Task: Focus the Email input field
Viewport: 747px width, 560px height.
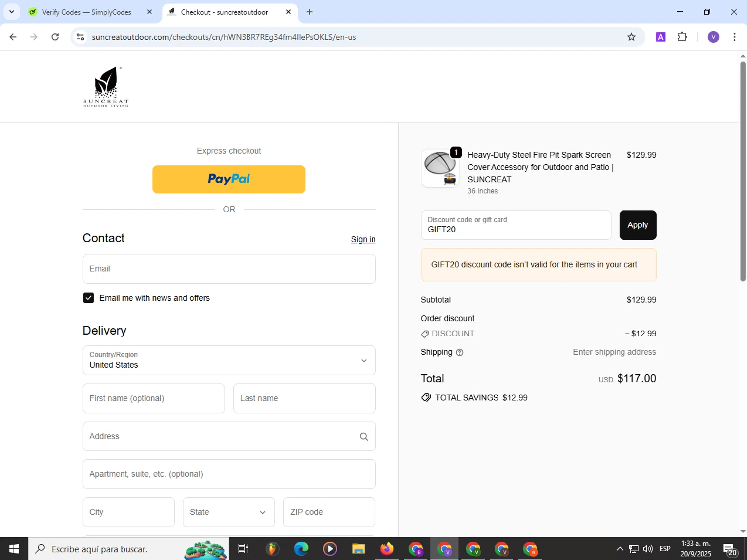Action: pos(229,269)
